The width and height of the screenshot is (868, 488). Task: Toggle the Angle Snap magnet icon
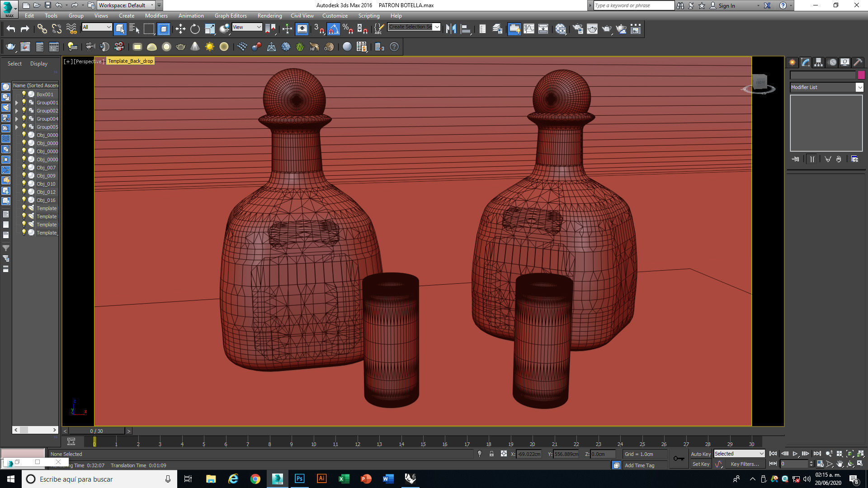coord(333,29)
